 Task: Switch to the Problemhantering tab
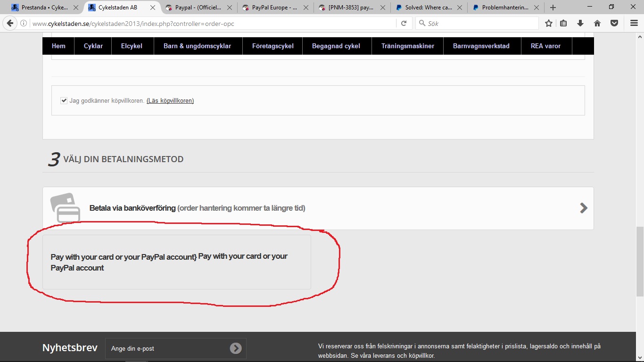pos(505,8)
